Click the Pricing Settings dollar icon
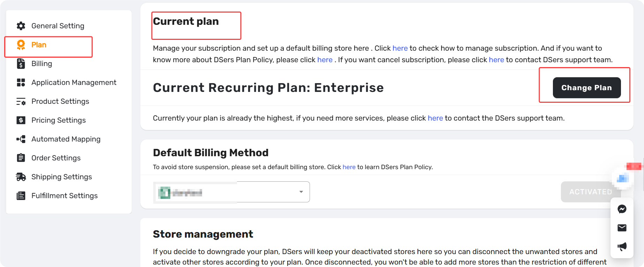 pos(21,120)
